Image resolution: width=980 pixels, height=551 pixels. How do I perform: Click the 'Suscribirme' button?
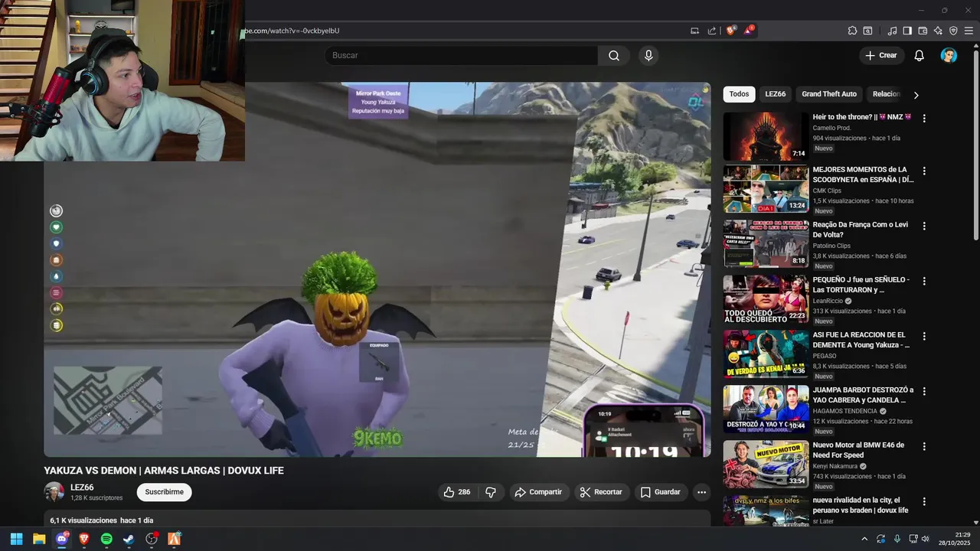pos(165,492)
